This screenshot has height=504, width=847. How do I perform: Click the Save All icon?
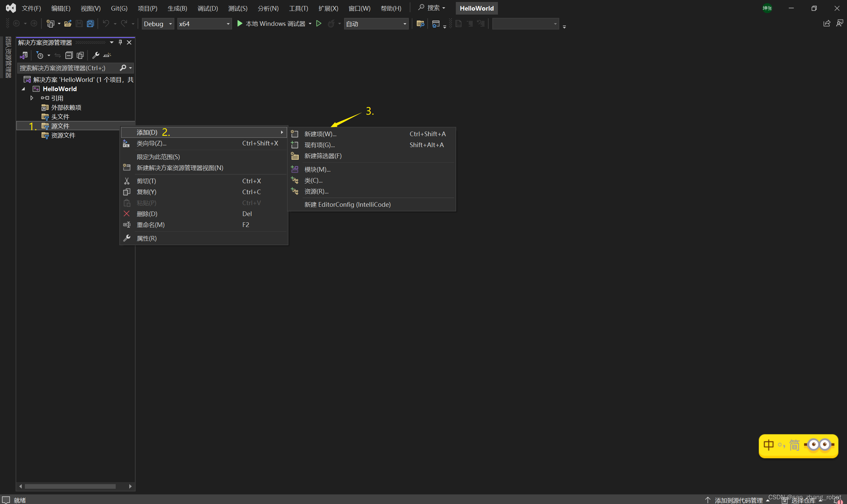90,24
